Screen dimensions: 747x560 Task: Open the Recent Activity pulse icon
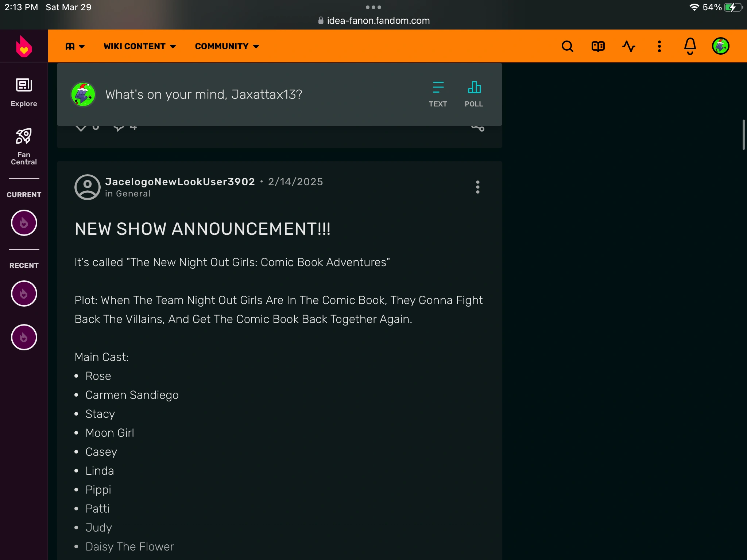[628, 46]
